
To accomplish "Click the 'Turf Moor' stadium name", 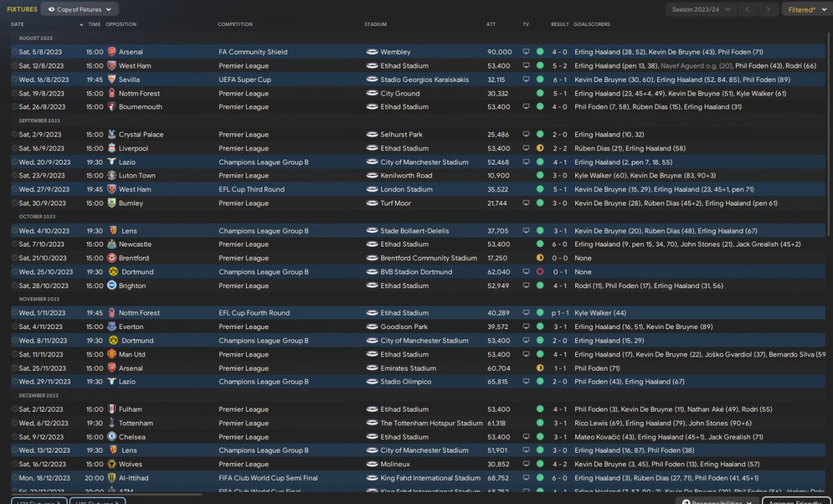I will pos(396,203).
